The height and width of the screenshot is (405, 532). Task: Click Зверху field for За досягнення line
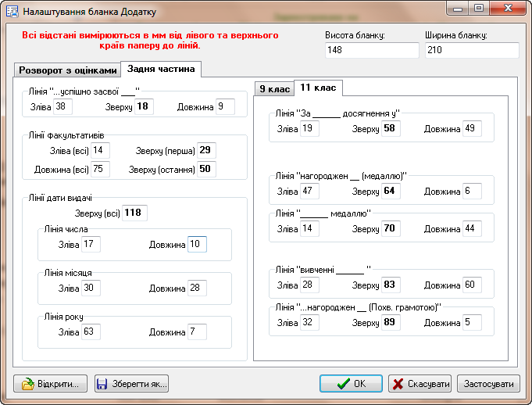[x=391, y=128]
